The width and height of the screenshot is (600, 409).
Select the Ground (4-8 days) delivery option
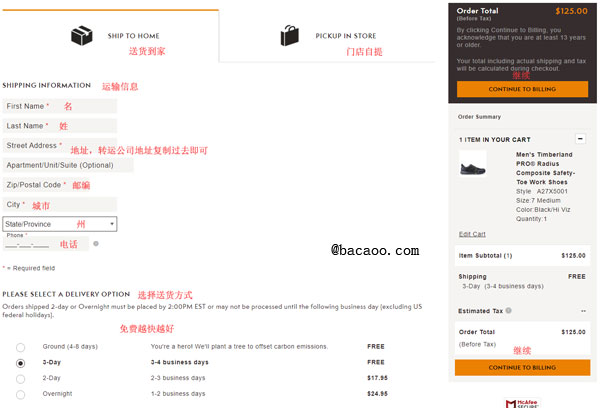(x=21, y=347)
